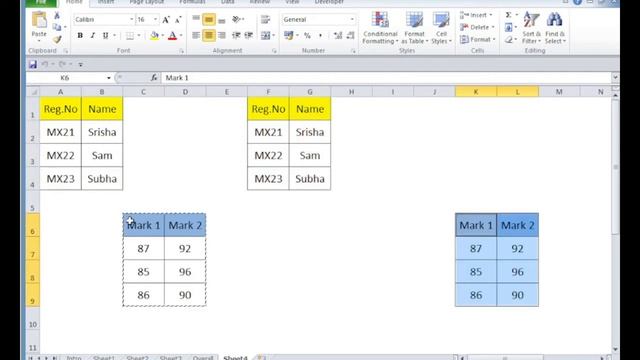Click the Orientation text angle icon

pos(236,19)
